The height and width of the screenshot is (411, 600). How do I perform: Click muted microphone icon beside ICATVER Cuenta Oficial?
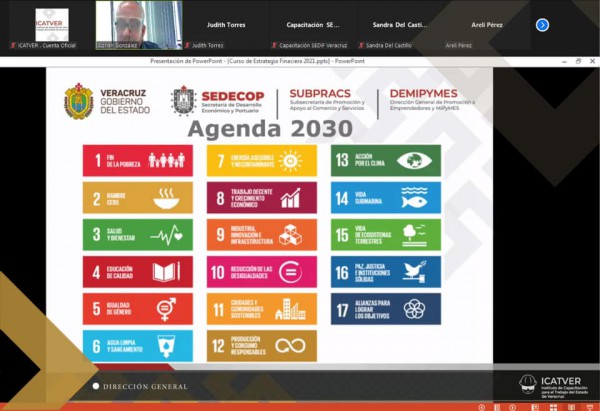pos(13,45)
